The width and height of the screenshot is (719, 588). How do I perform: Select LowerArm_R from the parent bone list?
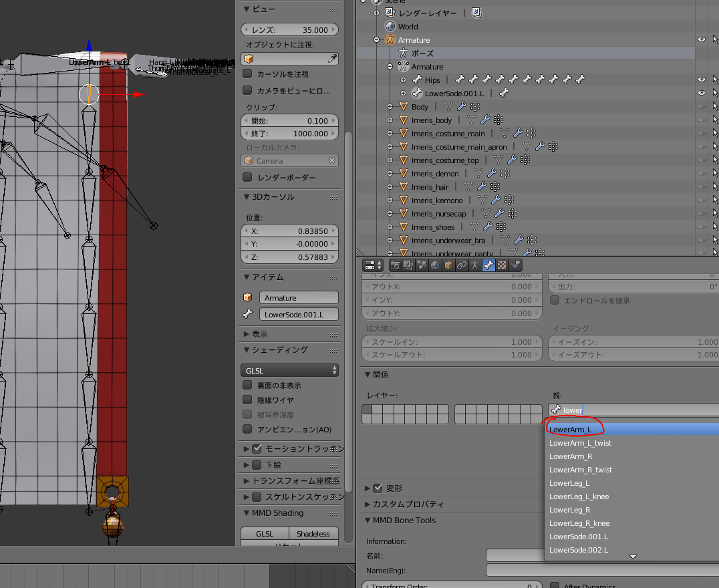pyautogui.click(x=632, y=456)
